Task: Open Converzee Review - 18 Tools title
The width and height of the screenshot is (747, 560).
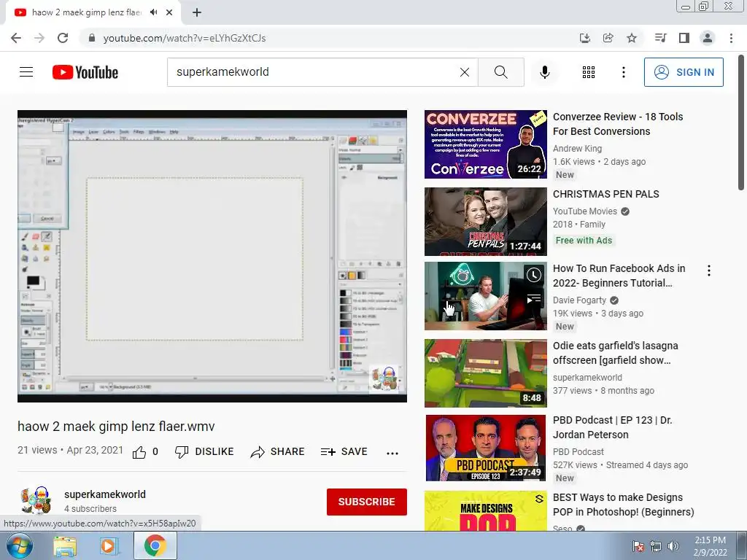Action: point(618,124)
